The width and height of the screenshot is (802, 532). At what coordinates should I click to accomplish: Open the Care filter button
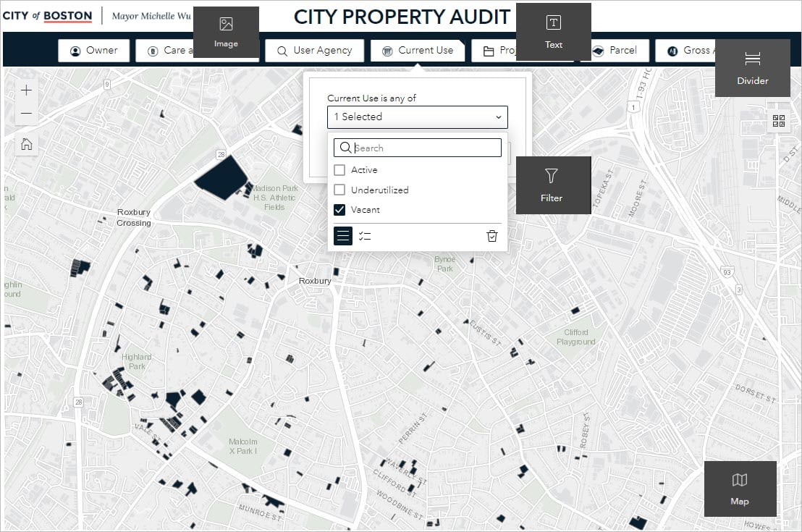pyautogui.click(x=165, y=51)
